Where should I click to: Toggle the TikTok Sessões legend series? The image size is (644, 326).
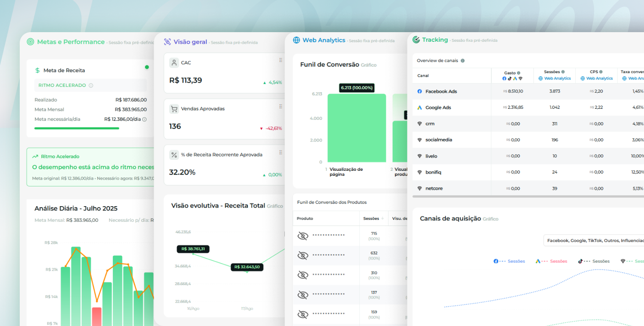pos(594,261)
